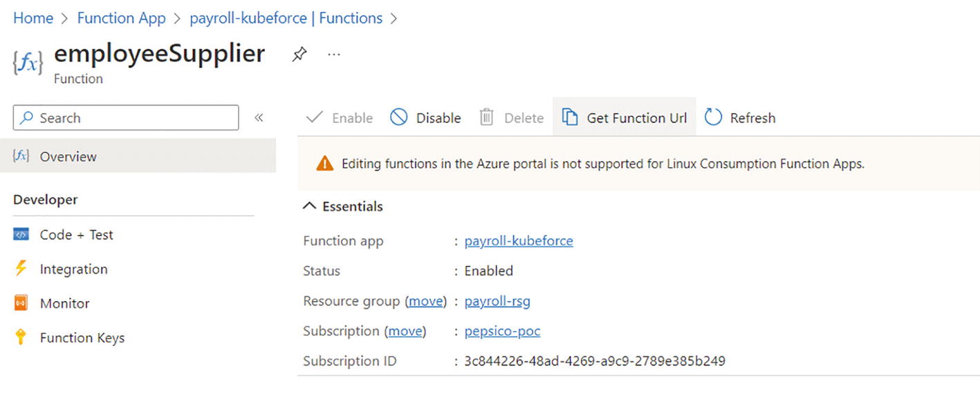Click the Monitor icon in sidebar

click(x=21, y=303)
